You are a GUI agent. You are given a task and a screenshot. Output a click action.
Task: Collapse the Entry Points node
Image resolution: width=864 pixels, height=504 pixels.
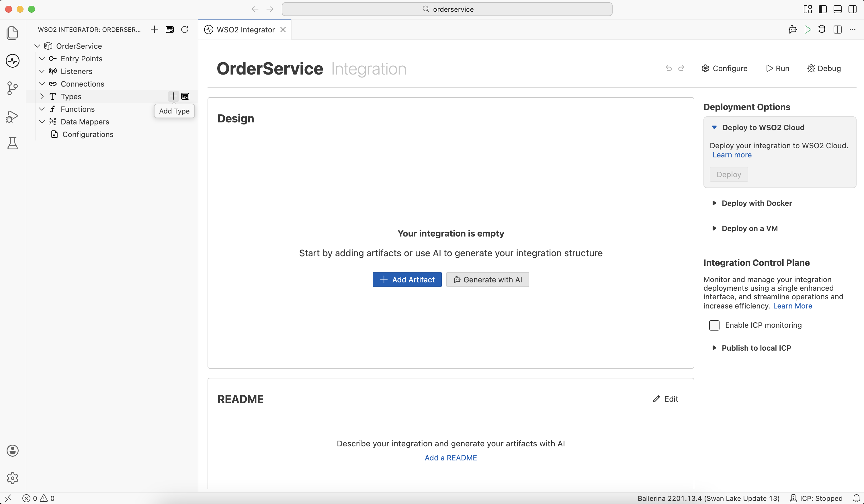[x=42, y=59]
